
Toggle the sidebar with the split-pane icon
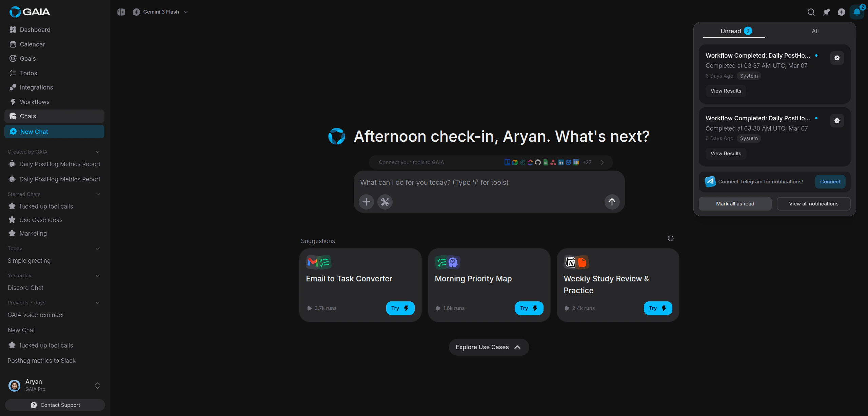pos(121,12)
